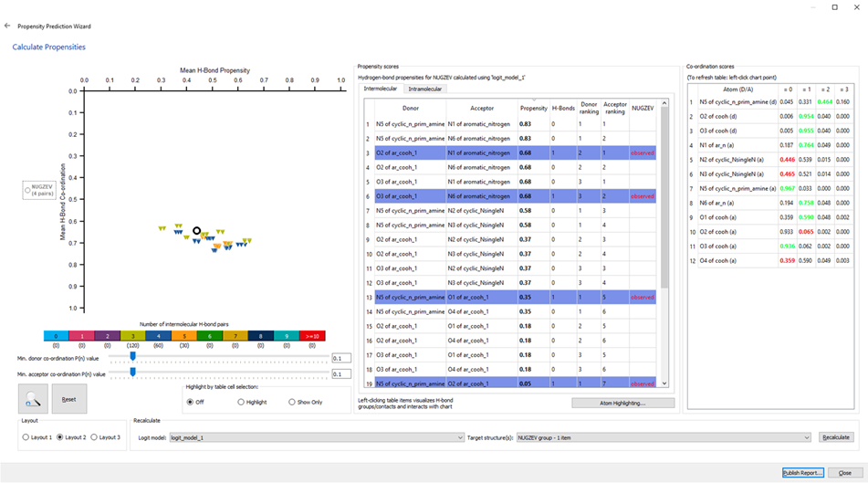Click the orange 5 H-bond pairs swatch
The image size is (868, 483).
tap(184, 336)
